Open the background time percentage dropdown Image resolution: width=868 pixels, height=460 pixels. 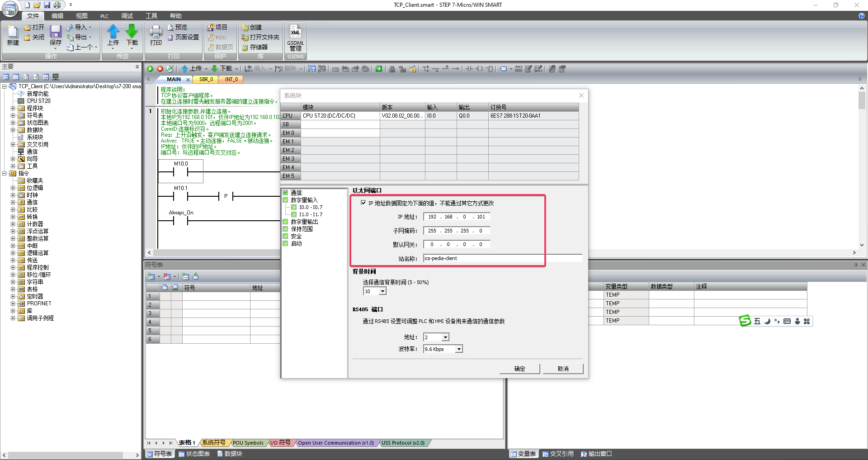click(382, 291)
